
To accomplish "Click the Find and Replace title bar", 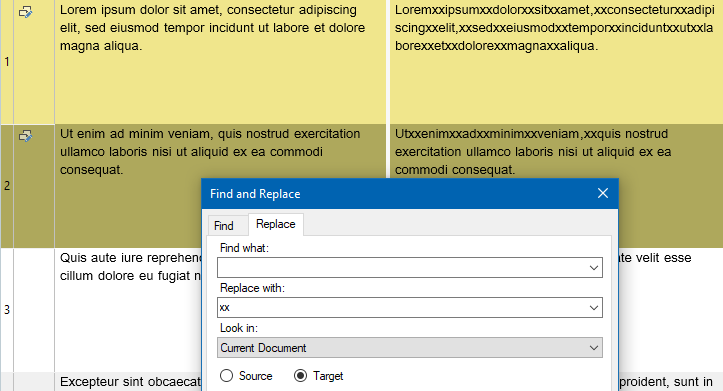I will [x=397, y=194].
